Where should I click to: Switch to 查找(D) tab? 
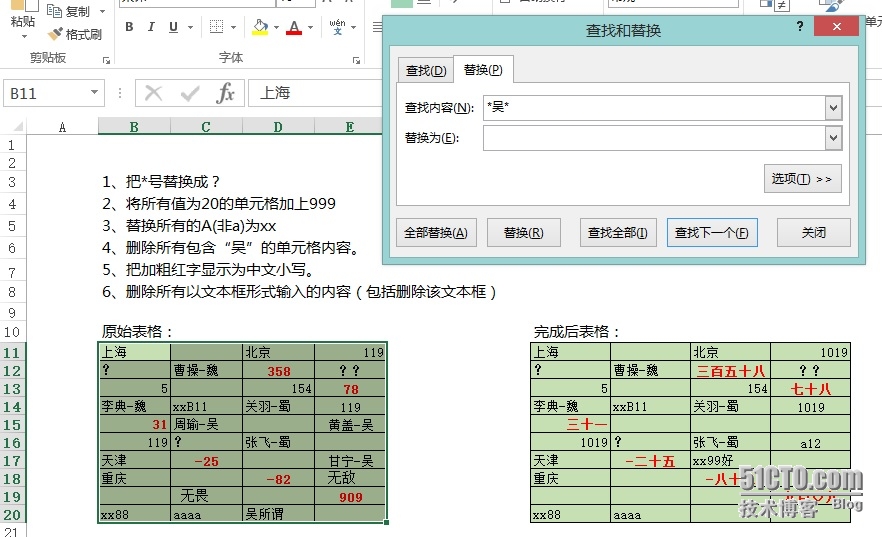(x=426, y=70)
